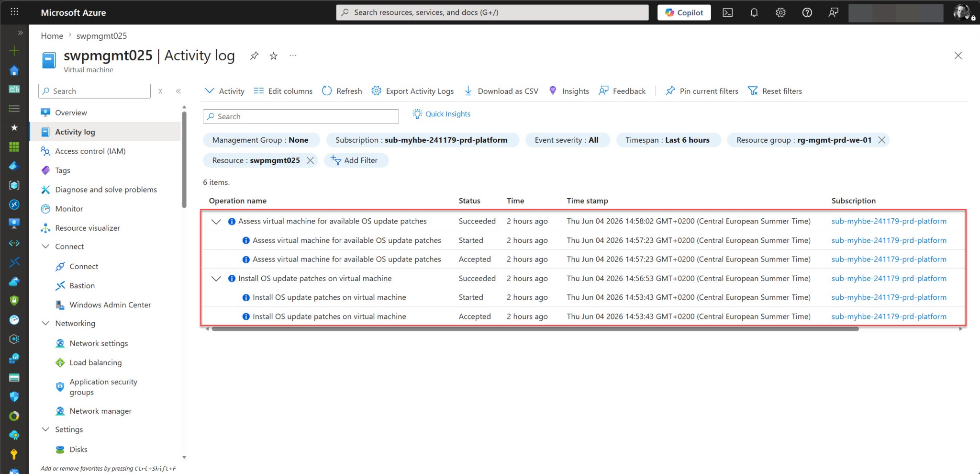980x474 pixels.
Task: Click Add Filter button
Action: tap(356, 160)
